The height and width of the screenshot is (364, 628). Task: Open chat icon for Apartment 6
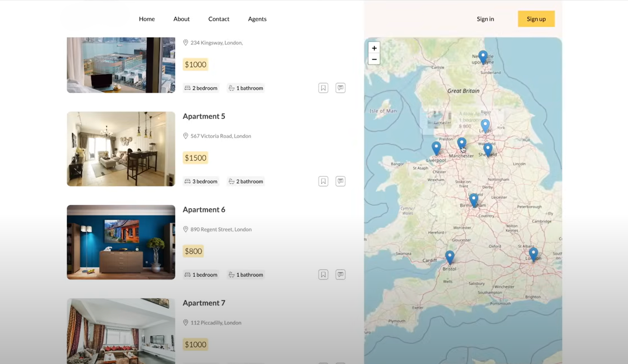click(340, 274)
